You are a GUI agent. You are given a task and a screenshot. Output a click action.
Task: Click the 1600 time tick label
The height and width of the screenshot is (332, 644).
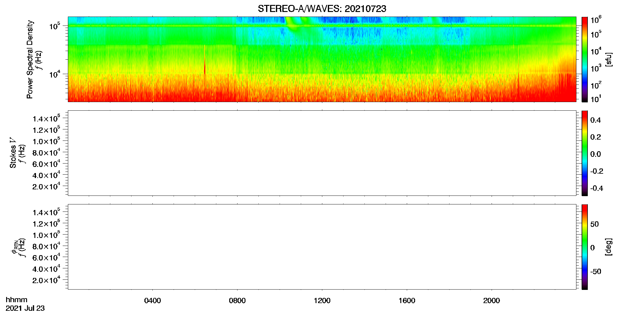(407, 301)
